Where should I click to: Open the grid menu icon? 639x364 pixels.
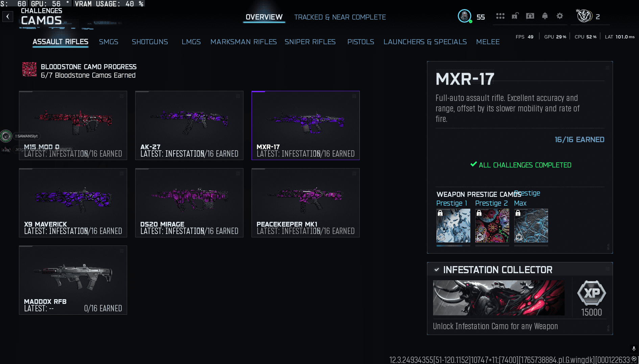click(500, 16)
